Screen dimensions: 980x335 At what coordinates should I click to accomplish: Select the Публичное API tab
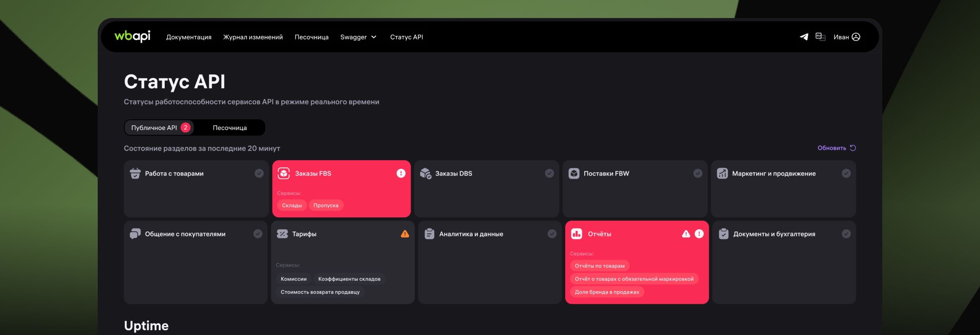pos(158,128)
